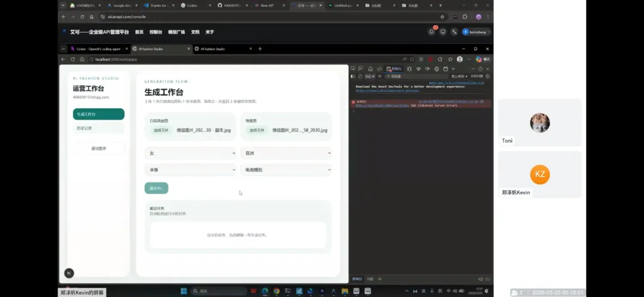The height and width of the screenshot is (297, 644).
Task: Open the DevTools three-dot customize menu
Action: (x=473, y=69)
